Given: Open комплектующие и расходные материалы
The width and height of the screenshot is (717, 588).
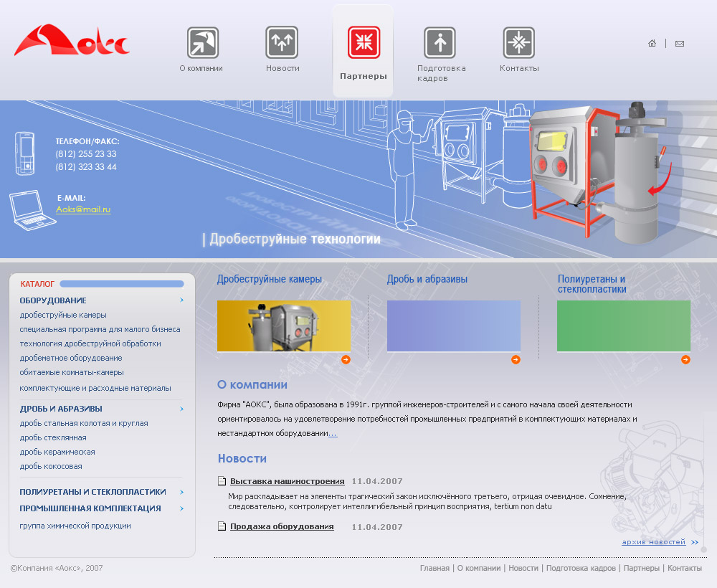Looking at the screenshot, I should [95, 388].
